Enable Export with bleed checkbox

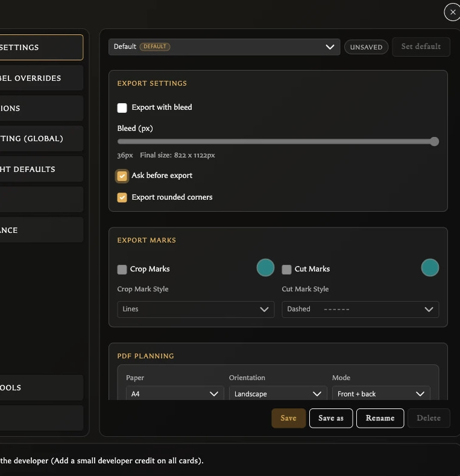tap(122, 108)
